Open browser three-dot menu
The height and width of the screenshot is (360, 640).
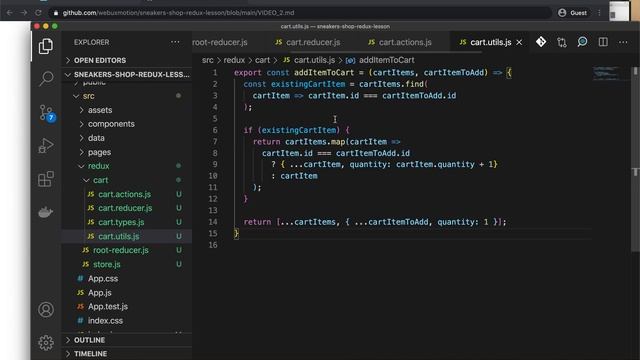tap(599, 13)
